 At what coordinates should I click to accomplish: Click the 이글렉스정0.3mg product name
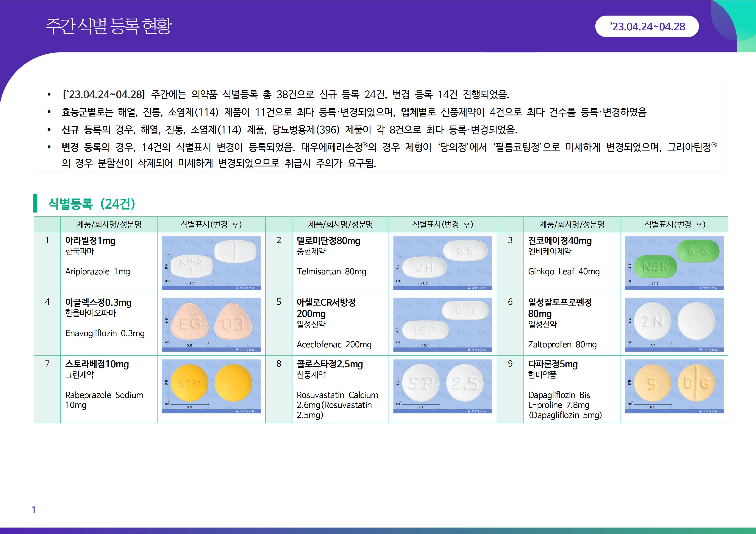98,302
